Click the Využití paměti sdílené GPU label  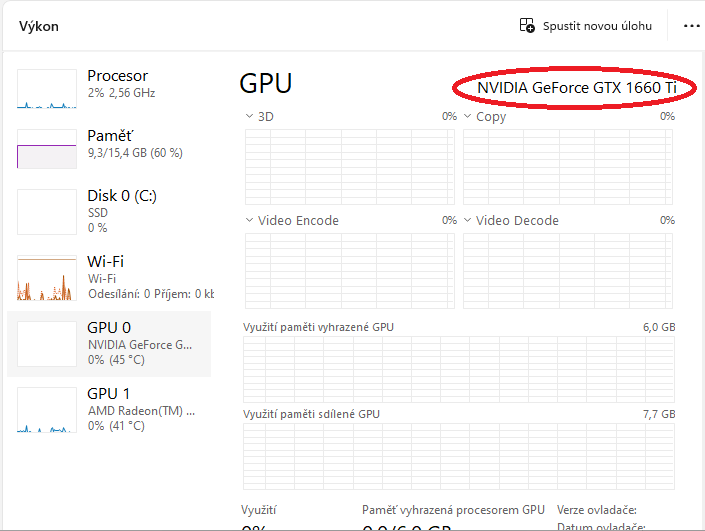coord(311,414)
